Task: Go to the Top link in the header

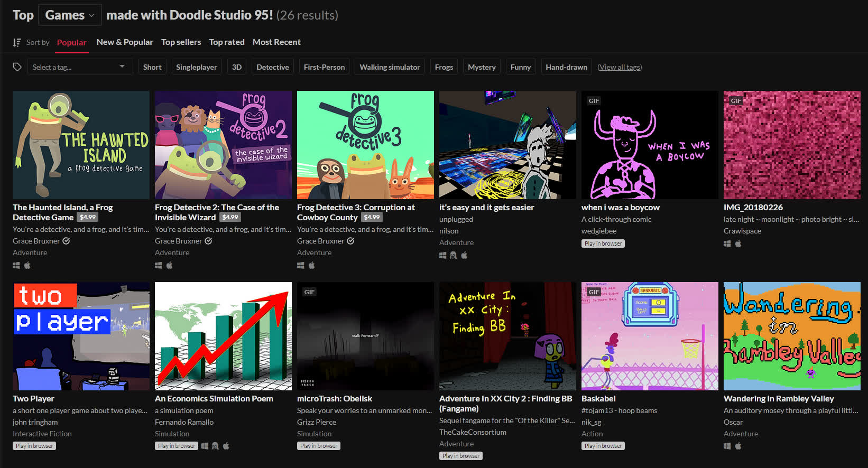Action: (x=23, y=15)
